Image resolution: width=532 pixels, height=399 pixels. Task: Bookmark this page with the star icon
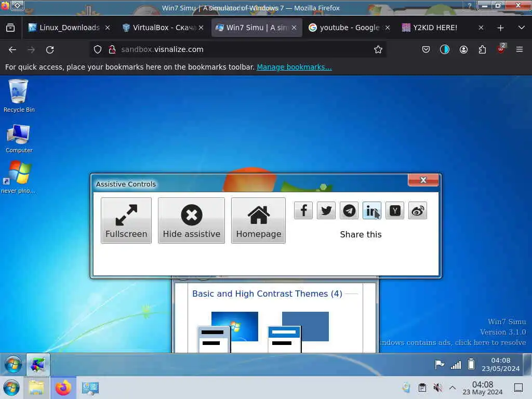tap(378, 49)
